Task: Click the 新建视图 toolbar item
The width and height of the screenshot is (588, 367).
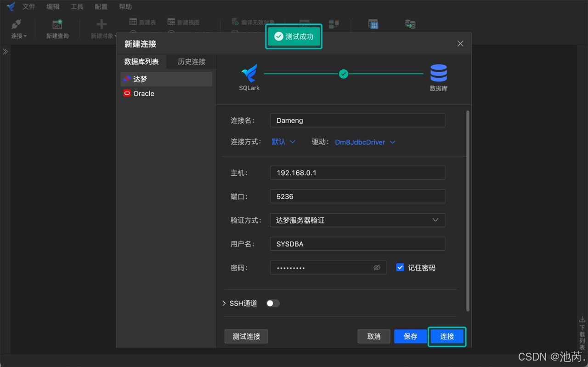Action: point(183,22)
